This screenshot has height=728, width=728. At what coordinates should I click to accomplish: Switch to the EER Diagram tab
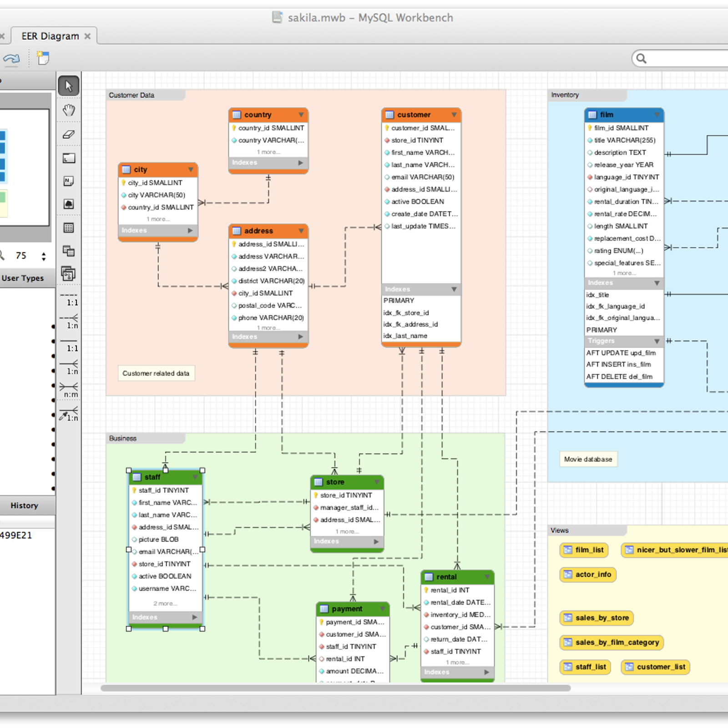(50, 36)
